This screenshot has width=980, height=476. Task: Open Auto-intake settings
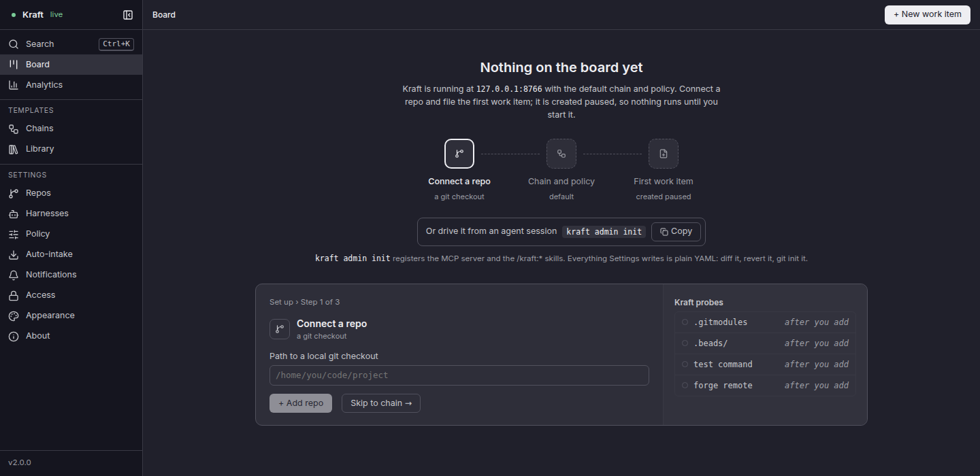pos(71,254)
